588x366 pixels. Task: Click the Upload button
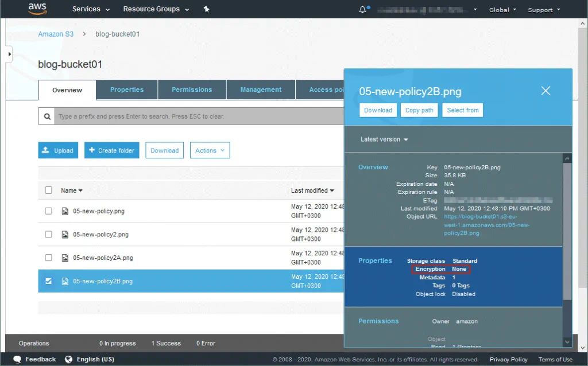coord(58,150)
